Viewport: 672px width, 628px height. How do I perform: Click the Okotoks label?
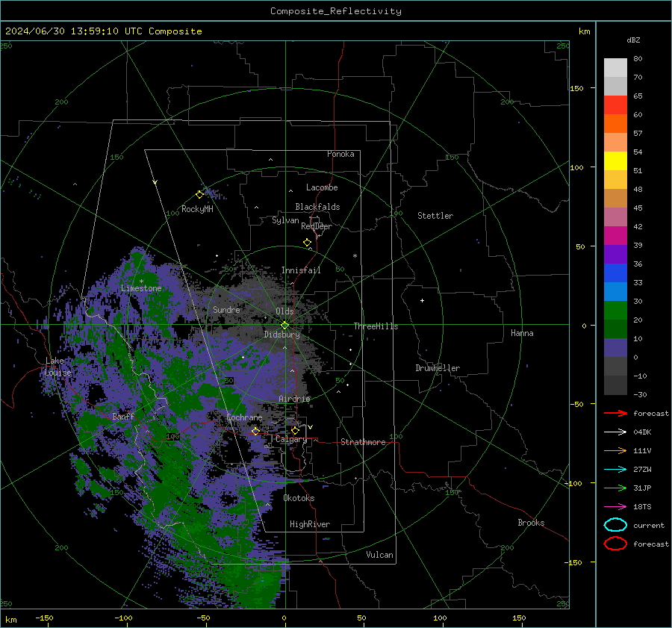click(x=299, y=497)
